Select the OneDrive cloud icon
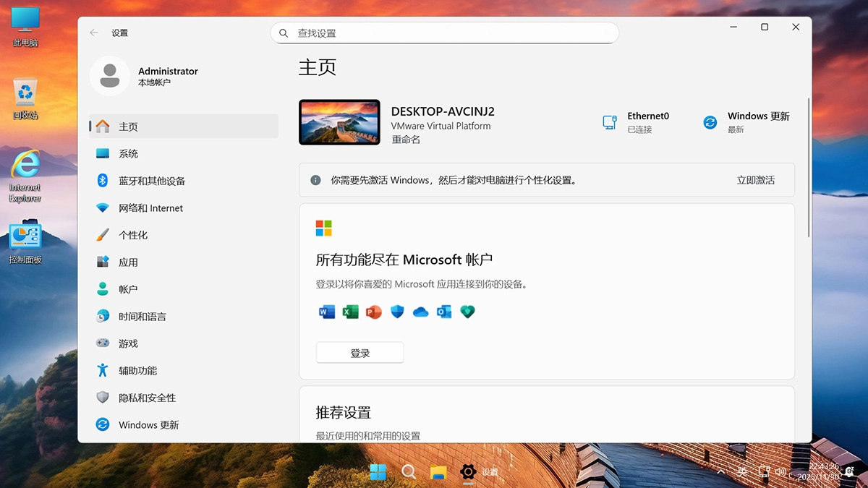The image size is (868, 488). [421, 312]
